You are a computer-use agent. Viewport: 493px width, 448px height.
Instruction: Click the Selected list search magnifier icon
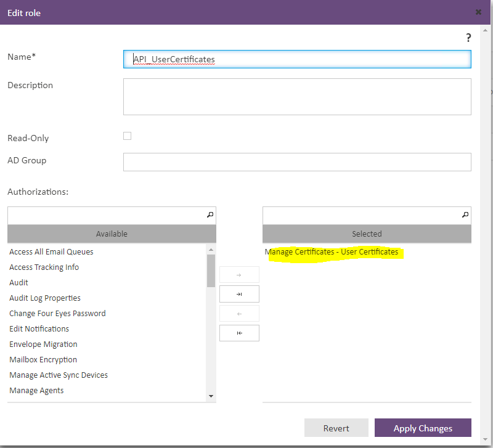coord(465,214)
